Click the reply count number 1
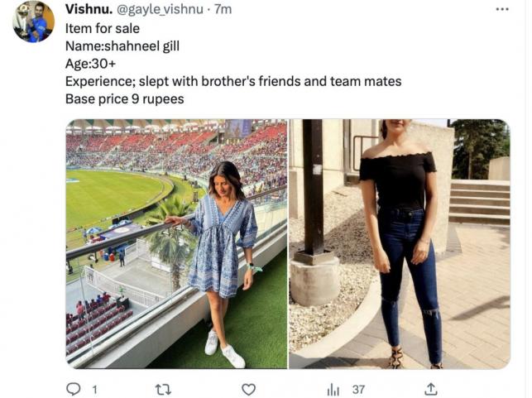Screen dimensions: 532x398 [x=94, y=388]
